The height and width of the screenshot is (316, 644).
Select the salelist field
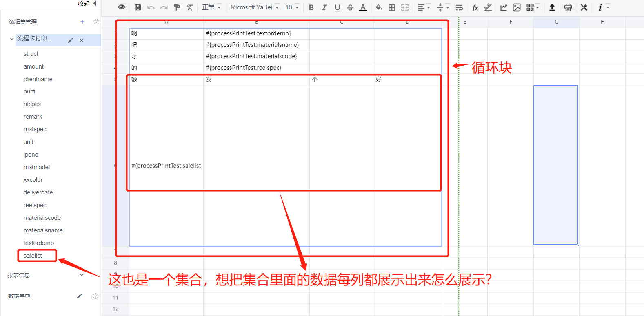pyautogui.click(x=33, y=256)
